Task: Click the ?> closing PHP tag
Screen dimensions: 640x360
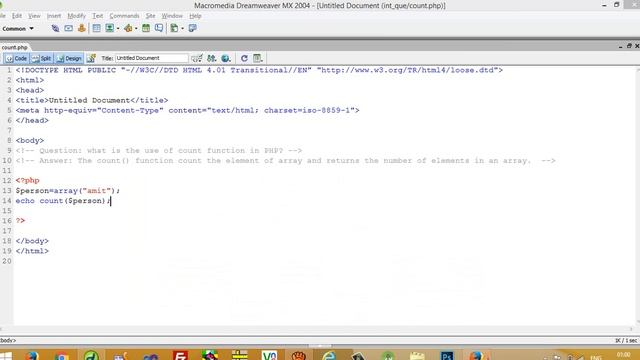Action: point(20,221)
